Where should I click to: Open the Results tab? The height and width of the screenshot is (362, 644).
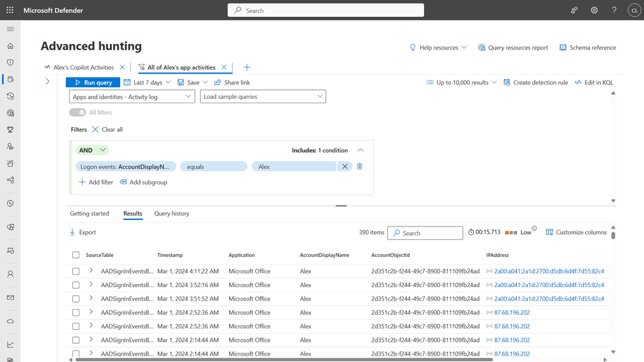133,213
